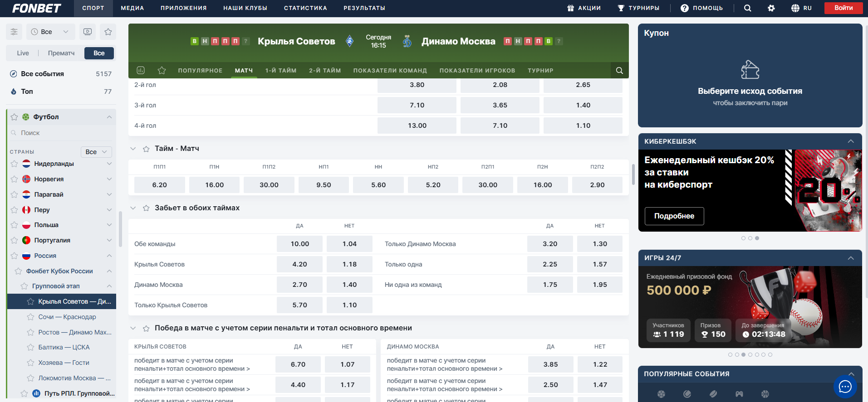Open the Акции gift icon
Image resolution: width=868 pixels, height=402 pixels.
[x=571, y=8]
